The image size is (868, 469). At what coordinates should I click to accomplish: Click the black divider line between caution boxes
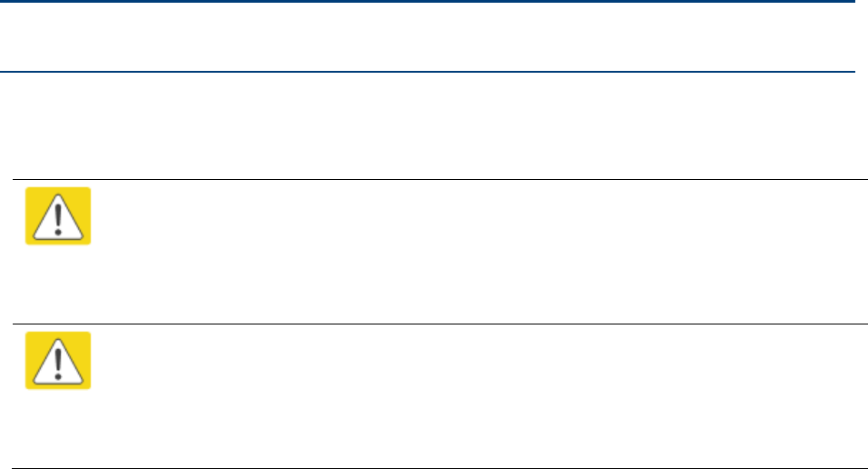[440, 324]
